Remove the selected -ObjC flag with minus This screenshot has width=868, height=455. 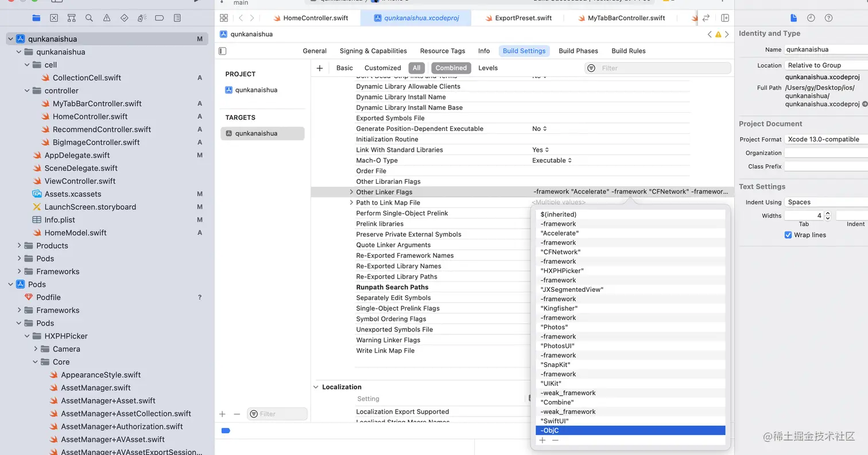(x=555, y=441)
